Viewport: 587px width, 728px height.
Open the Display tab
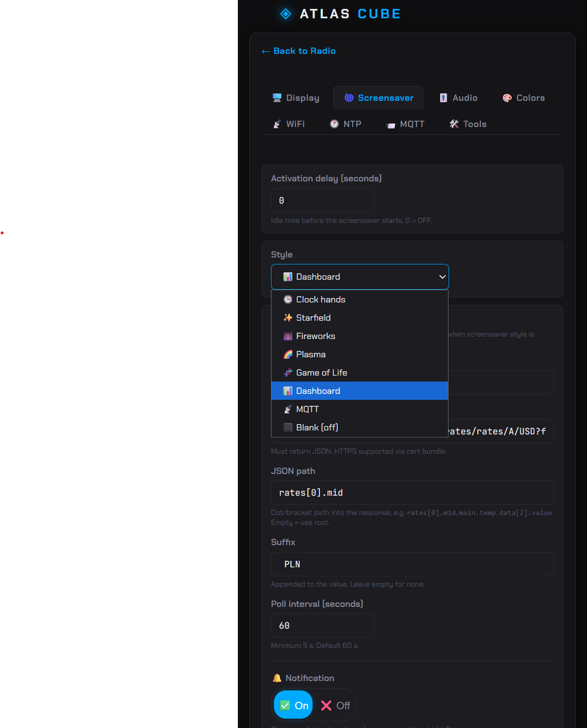pos(296,98)
